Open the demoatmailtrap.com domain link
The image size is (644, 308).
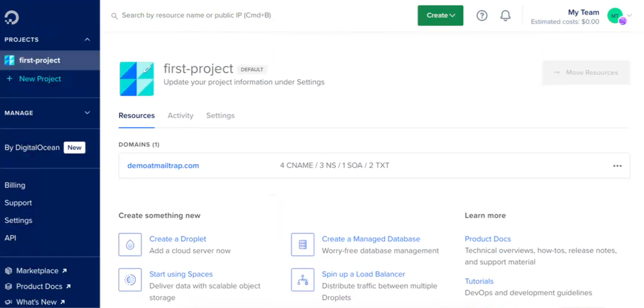coord(163,166)
